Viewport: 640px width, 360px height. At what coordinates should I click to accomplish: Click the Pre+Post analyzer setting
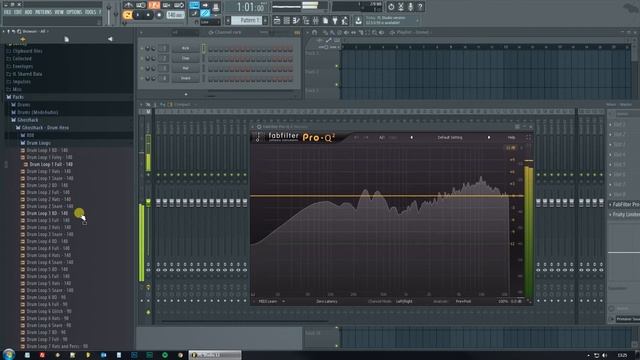(463, 301)
